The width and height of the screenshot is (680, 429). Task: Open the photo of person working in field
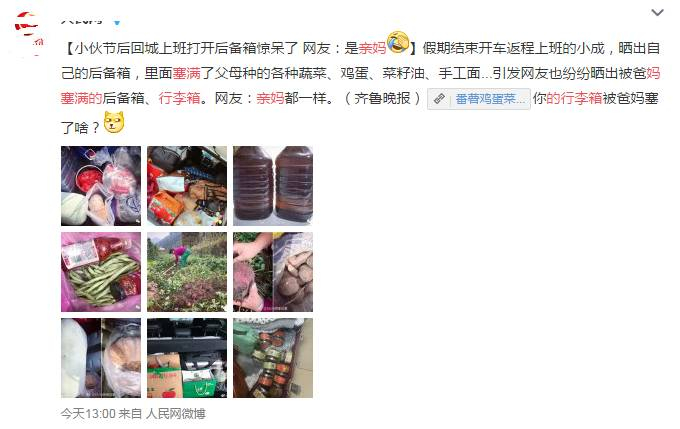tap(187, 272)
